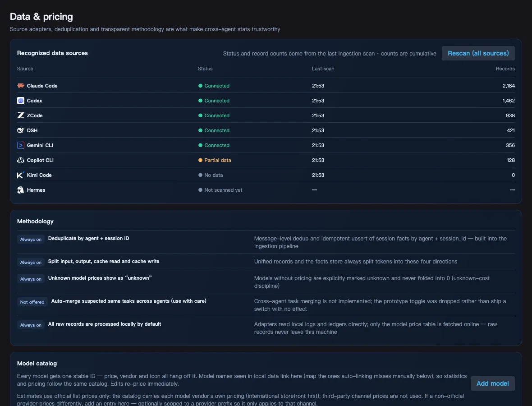Click the Model catalog section heading
Screen dimensions: 532x406
pos(37,364)
